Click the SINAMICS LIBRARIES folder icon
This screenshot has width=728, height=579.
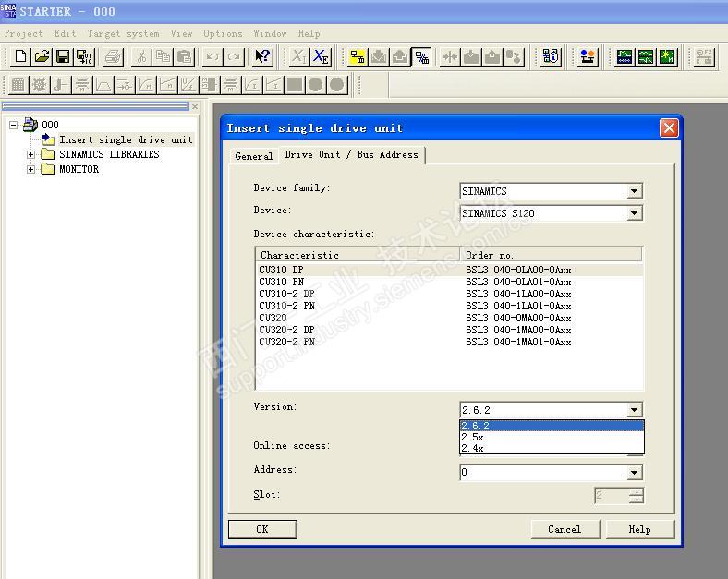48,154
